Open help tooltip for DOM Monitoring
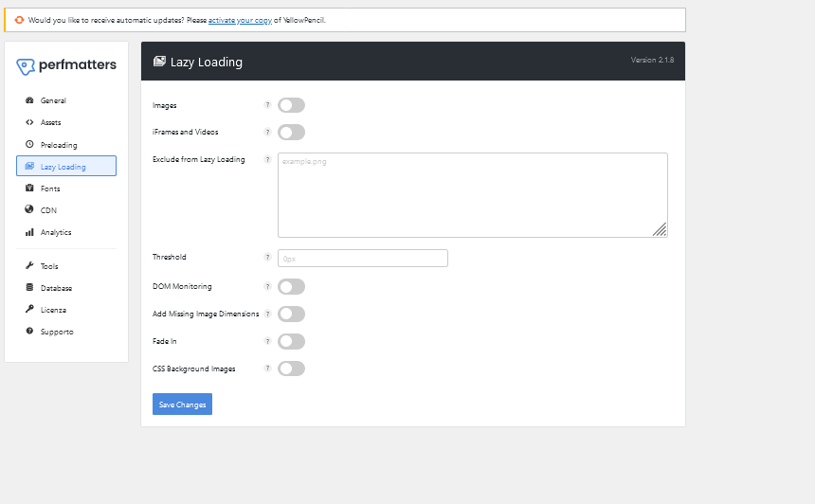This screenshot has width=815, height=504. [267, 286]
